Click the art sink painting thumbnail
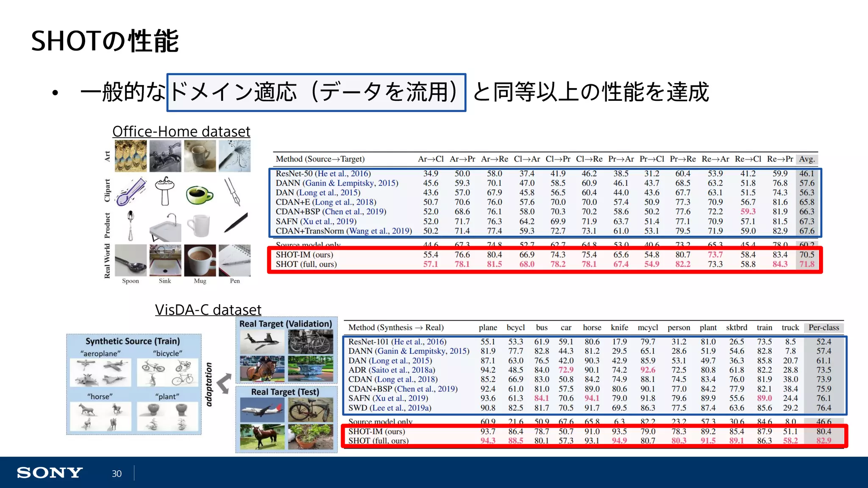 [165, 156]
